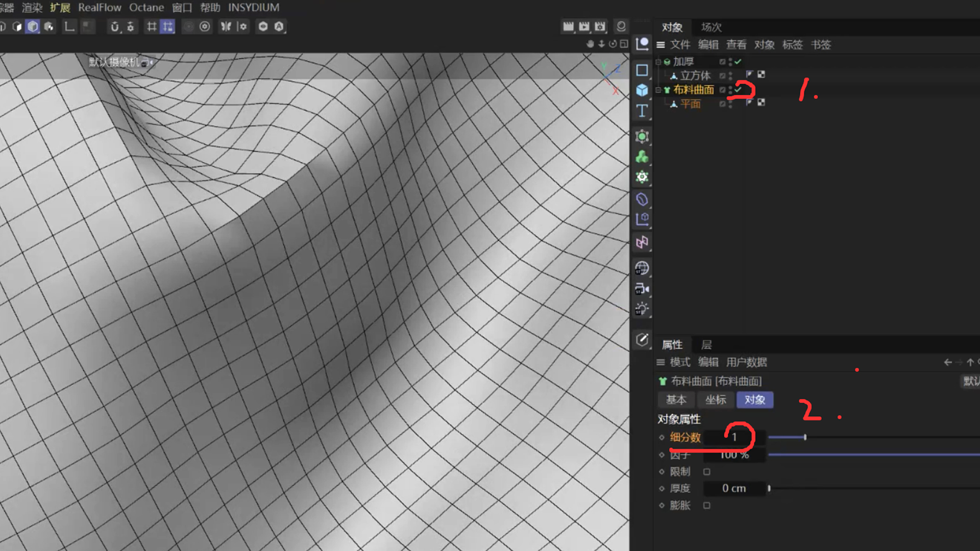This screenshot has width=980, height=551.
Task: Switch to the 场次 tab
Action: (x=711, y=27)
